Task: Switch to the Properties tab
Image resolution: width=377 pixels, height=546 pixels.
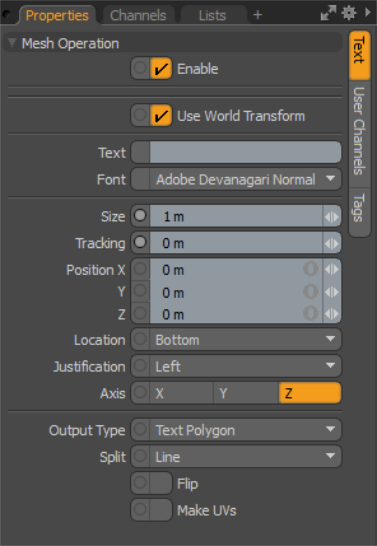Action: pyautogui.click(x=57, y=15)
